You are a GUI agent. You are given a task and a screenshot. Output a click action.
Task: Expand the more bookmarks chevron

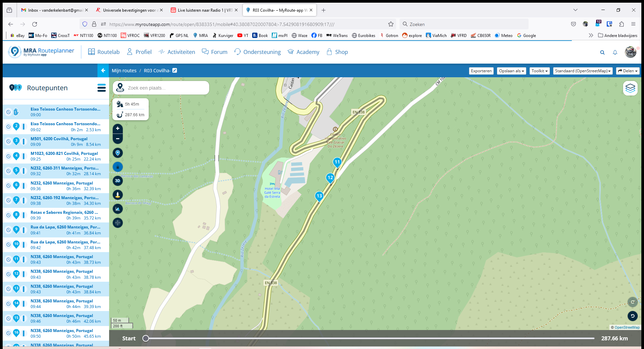click(x=591, y=35)
